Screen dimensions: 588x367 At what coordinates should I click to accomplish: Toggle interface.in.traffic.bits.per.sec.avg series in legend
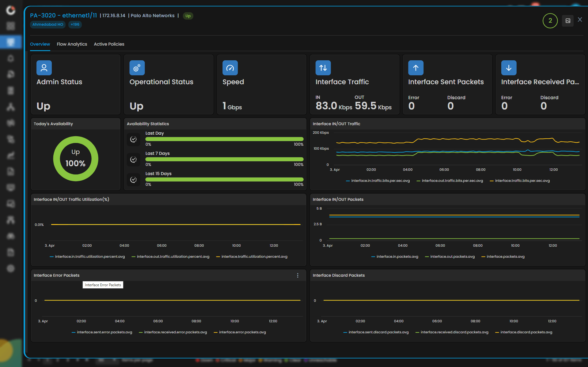click(380, 181)
